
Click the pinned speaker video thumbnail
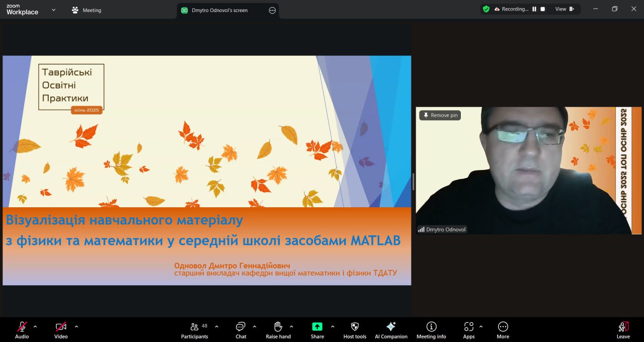point(528,170)
